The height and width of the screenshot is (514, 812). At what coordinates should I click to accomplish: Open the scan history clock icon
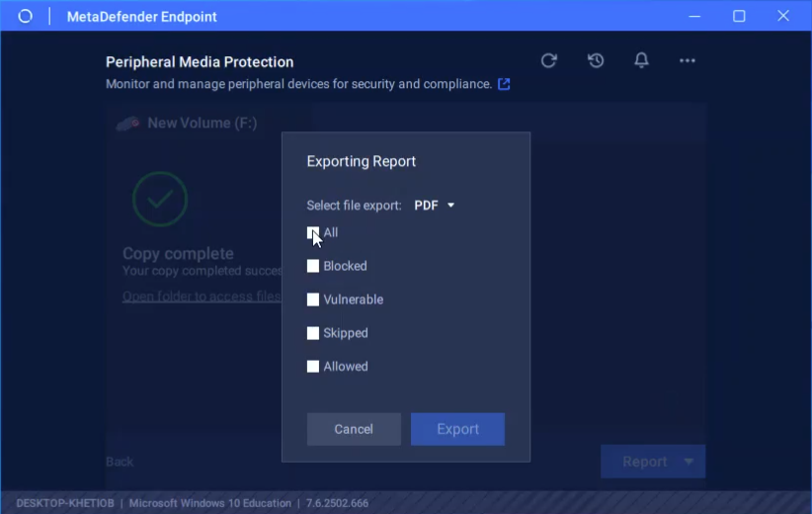coord(596,60)
